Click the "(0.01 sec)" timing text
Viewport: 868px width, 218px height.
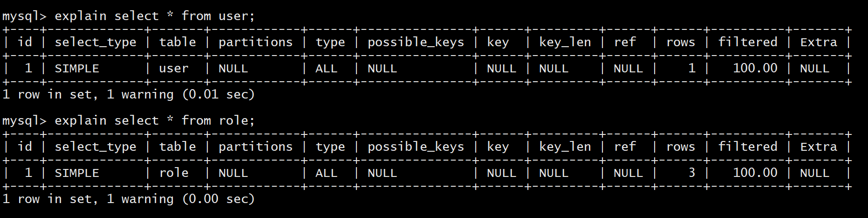[x=219, y=95]
